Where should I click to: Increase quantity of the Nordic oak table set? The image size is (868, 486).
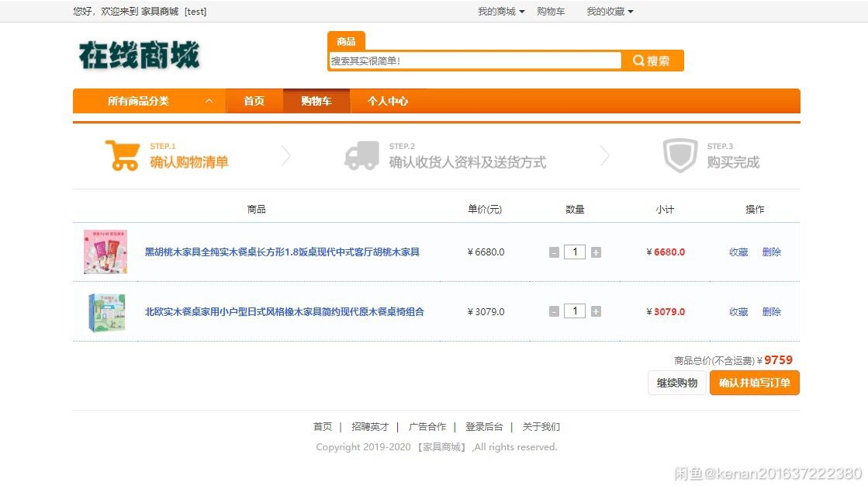pos(596,312)
